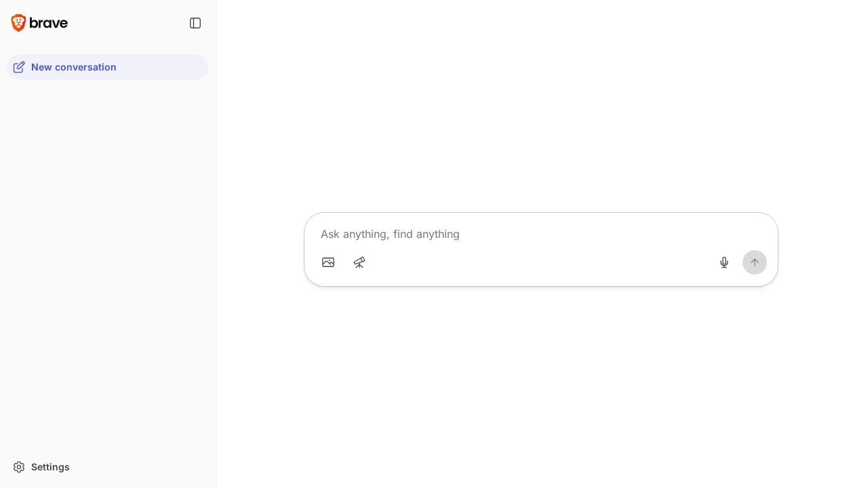Open deep research via the telescope icon
Screen dimensions: 868x488
tap(359, 262)
